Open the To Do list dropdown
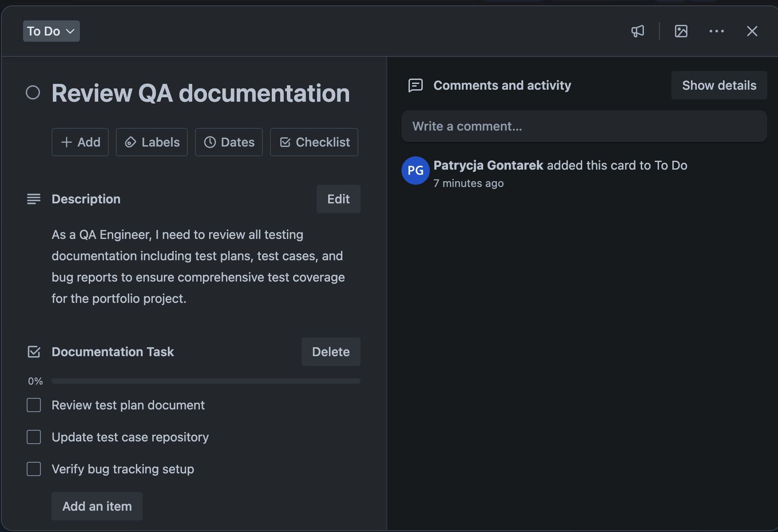 (x=52, y=31)
